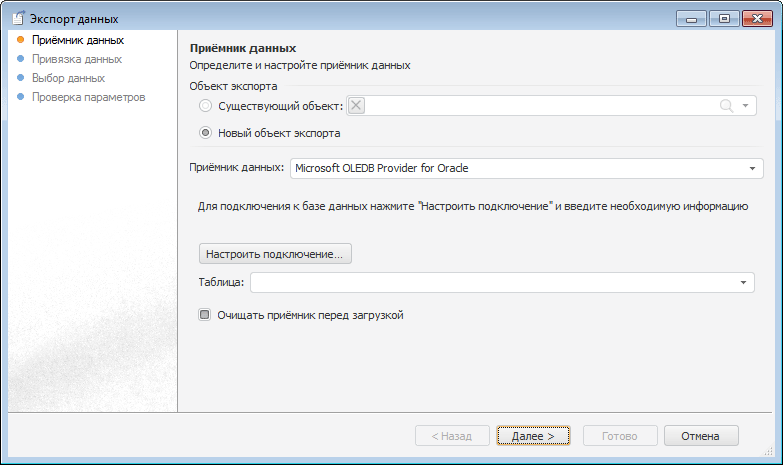This screenshot has height=465, width=783.
Task: Click the Далее button
Action: (x=533, y=436)
